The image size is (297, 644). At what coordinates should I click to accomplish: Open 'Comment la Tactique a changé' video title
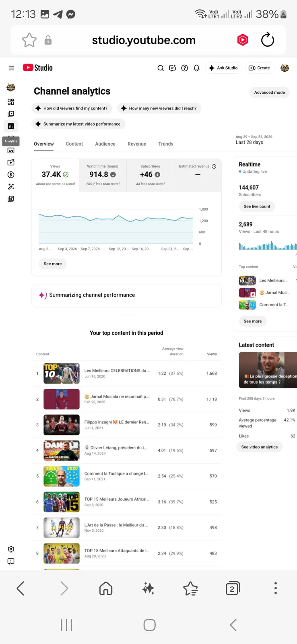(116, 474)
